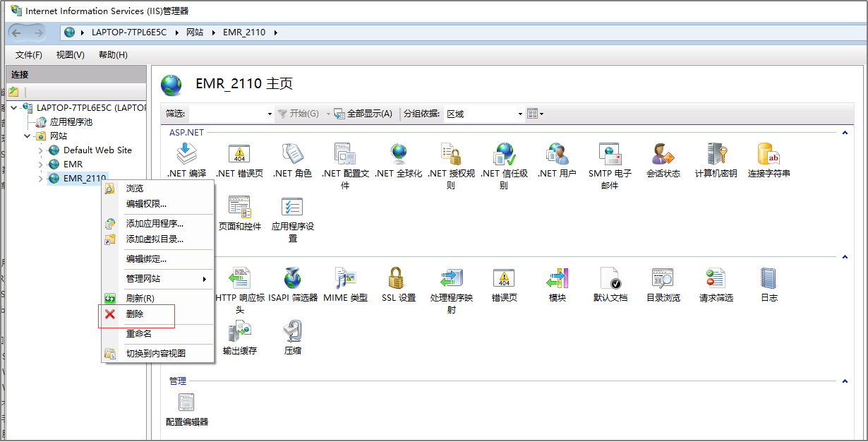Open the 帮助(H) menu
This screenshot has height=442, width=868.
point(113,55)
